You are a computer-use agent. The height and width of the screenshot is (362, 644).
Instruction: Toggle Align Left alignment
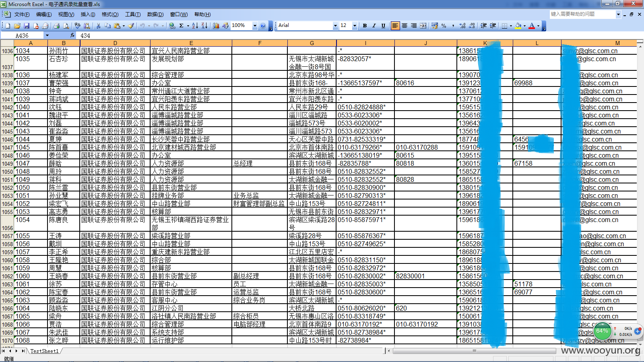pos(395,26)
